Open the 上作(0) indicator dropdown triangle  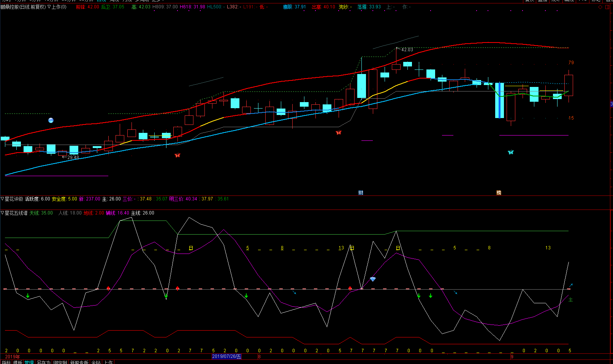(x=49, y=7)
